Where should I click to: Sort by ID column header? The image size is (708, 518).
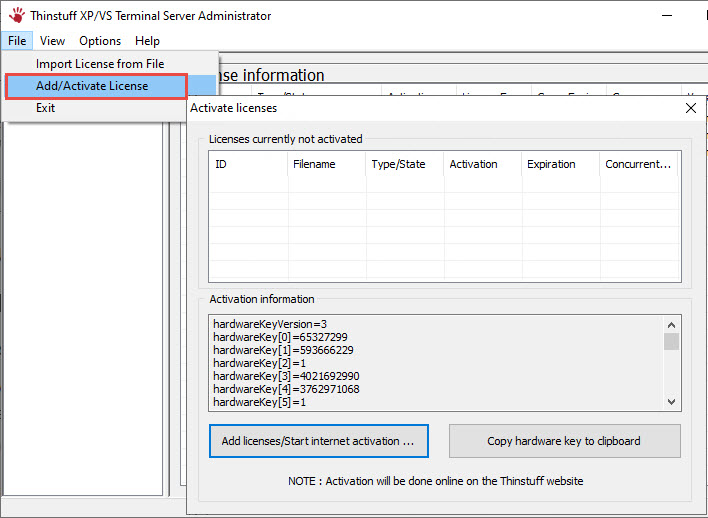[248, 164]
